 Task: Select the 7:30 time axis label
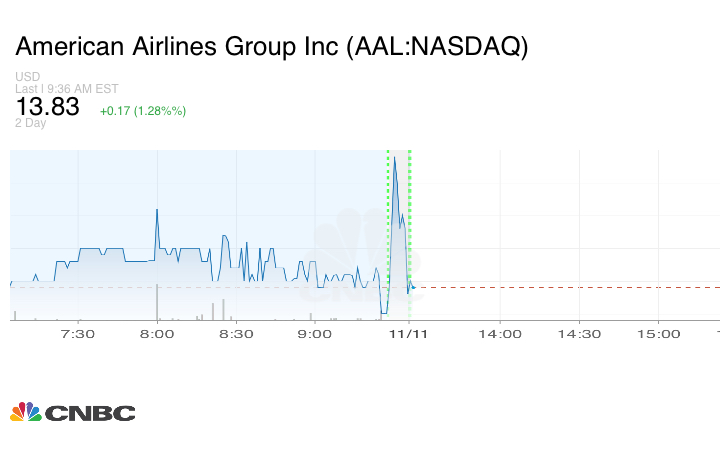[78, 334]
